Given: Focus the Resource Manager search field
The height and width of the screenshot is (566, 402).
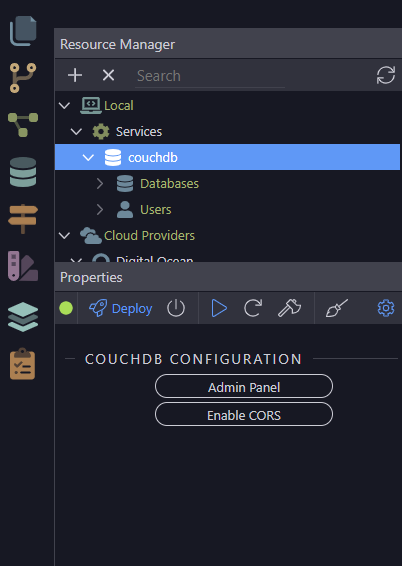Looking at the screenshot, I should coord(210,76).
